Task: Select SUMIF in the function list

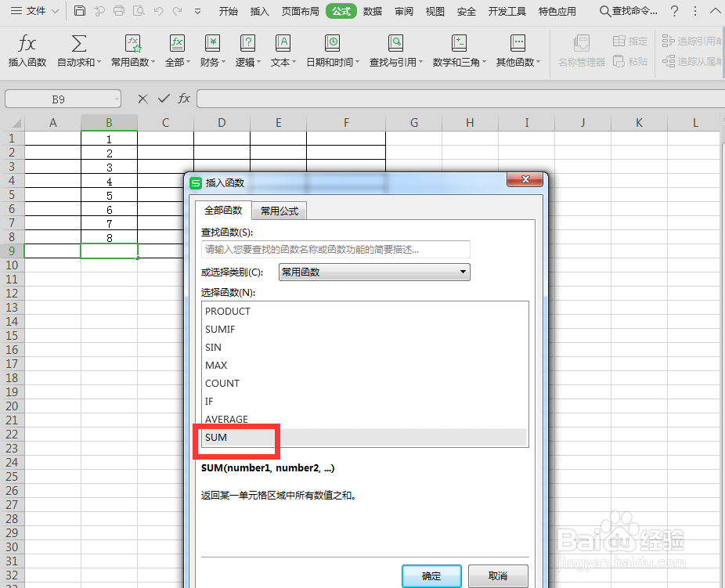Action: (365, 329)
